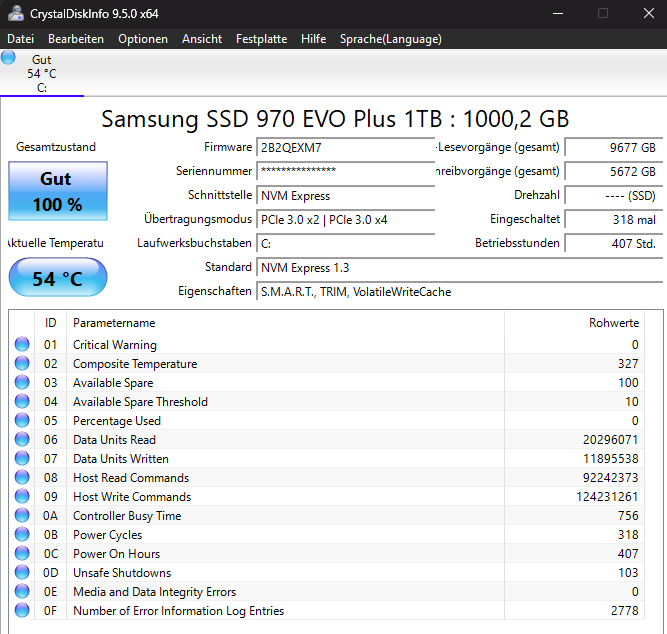Click the status orb for Unsafe Shutdowns
The image size is (667, 634).
(22, 572)
